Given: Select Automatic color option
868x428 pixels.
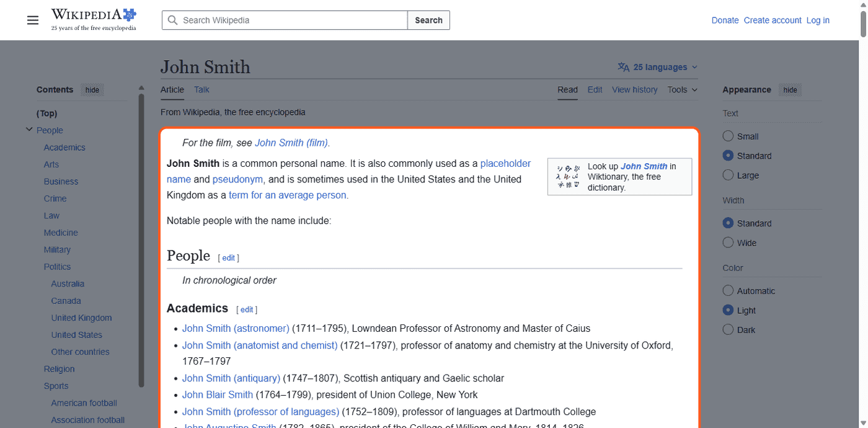Looking at the screenshot, I should pos(728,291).
